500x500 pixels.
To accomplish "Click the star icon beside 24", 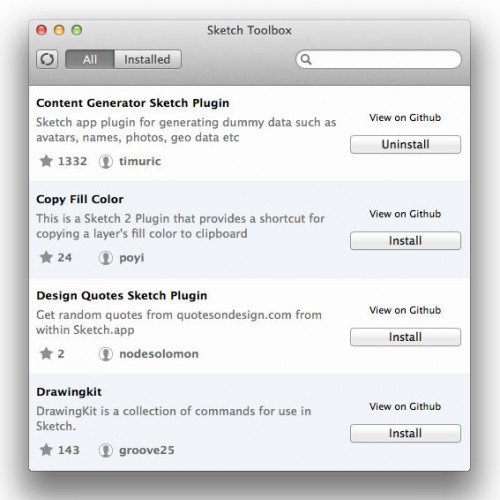I will click(46, 257).
